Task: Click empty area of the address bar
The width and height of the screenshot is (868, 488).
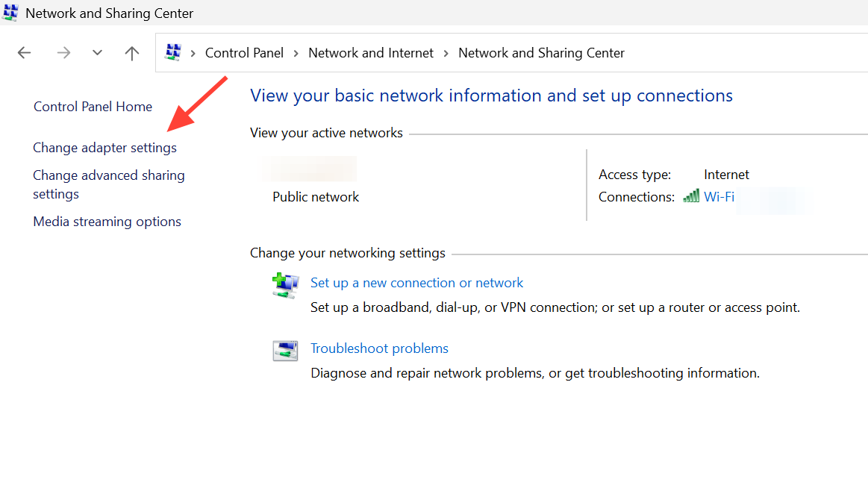Action: [746, 53]
